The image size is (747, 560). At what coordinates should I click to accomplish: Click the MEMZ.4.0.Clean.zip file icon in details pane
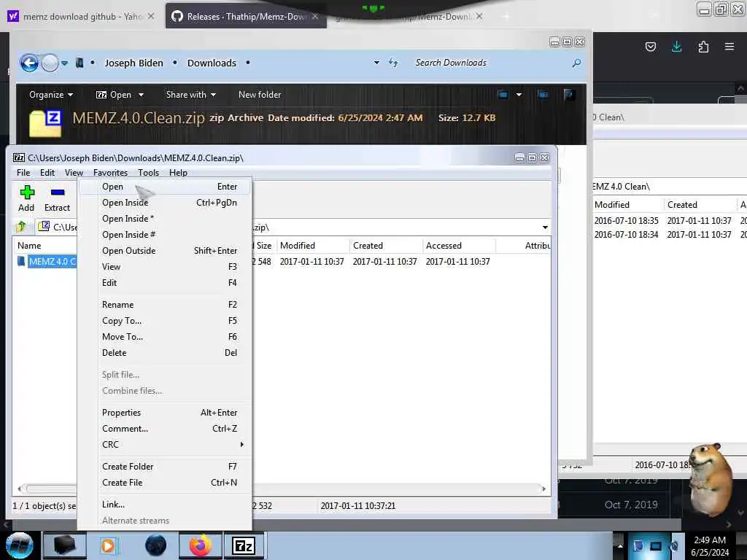pyautogui.click(x=45, y=123)
